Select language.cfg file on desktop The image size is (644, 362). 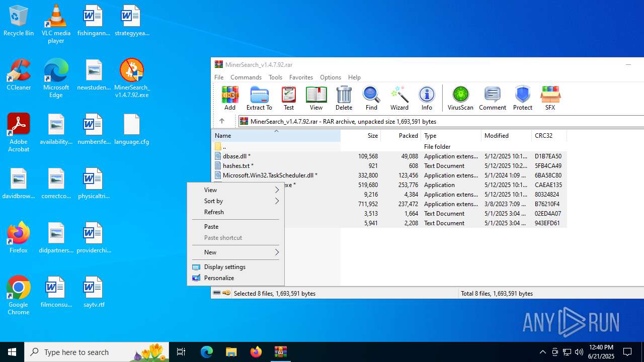[132, 130]
